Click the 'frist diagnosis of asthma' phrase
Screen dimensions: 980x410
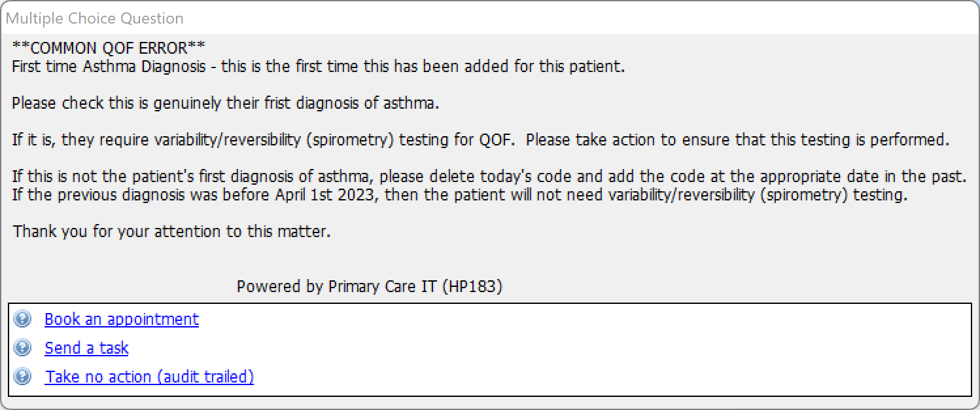click(x=348, y=103)
